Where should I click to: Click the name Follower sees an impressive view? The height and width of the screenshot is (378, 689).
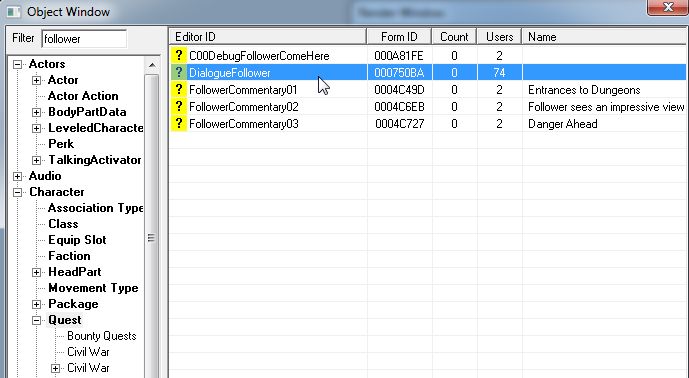pyautogui.click(x=606, y=107)
